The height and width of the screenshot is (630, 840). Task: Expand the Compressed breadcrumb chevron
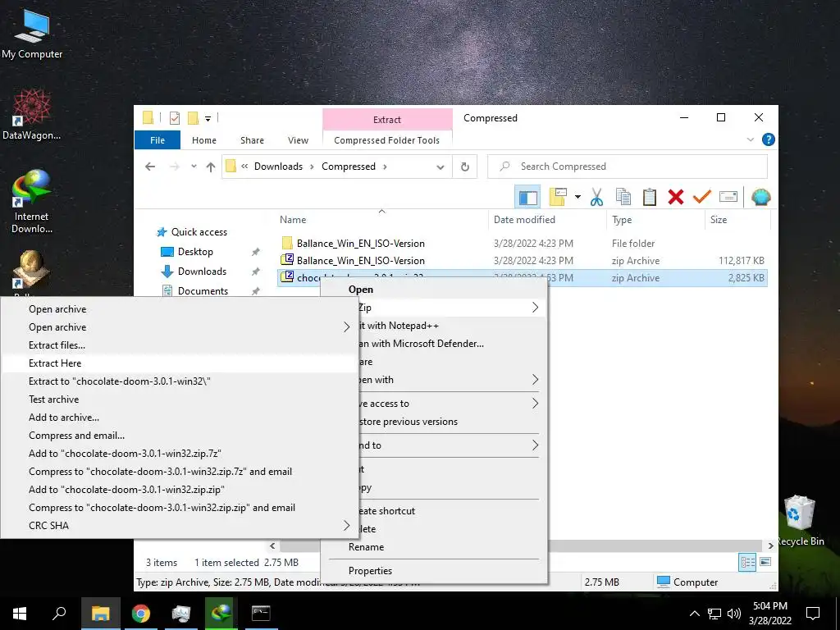(385, 167)
